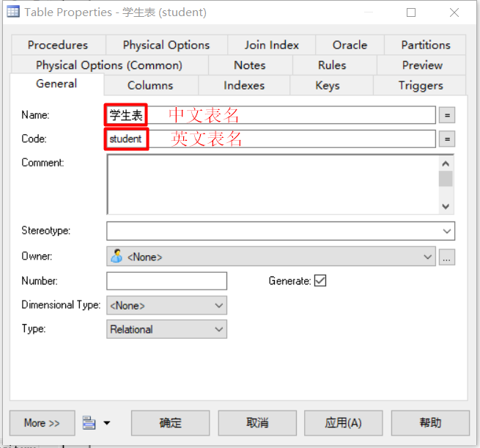
Task: Click the table icon in the title bar
Action: point(13,12)
